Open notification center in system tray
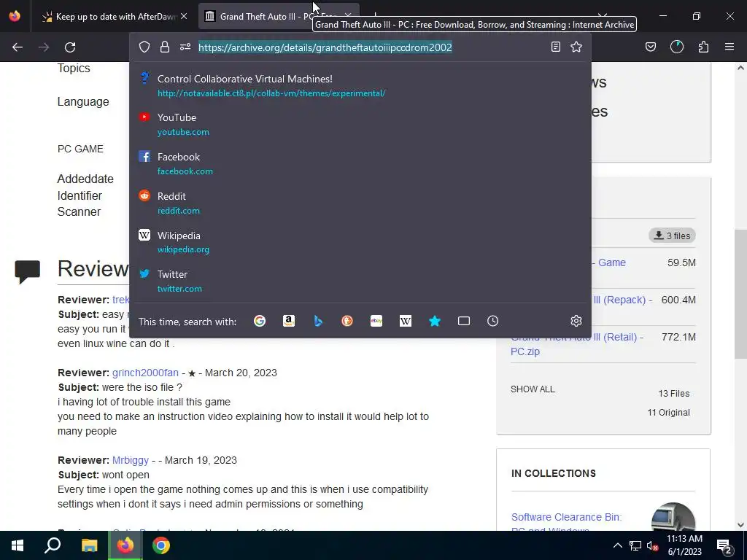Viewport: 747px width, 560px height. tap(725, 546)
